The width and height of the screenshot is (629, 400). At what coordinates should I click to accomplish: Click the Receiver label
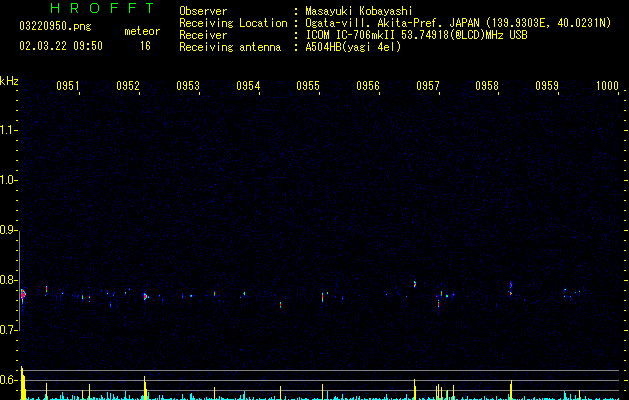pyautogui.click(x=203, y=35)
